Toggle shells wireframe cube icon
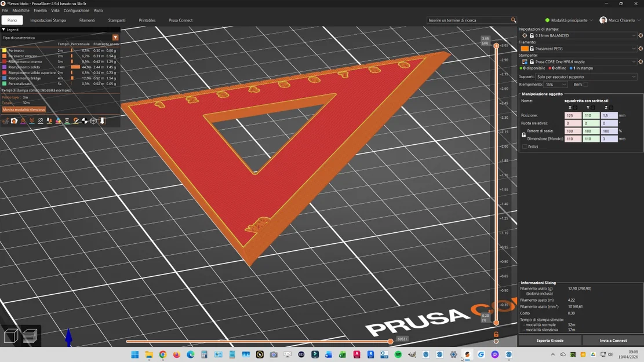Screen dimensions: 644x362 pyautogui.click(x=93, y=120)
